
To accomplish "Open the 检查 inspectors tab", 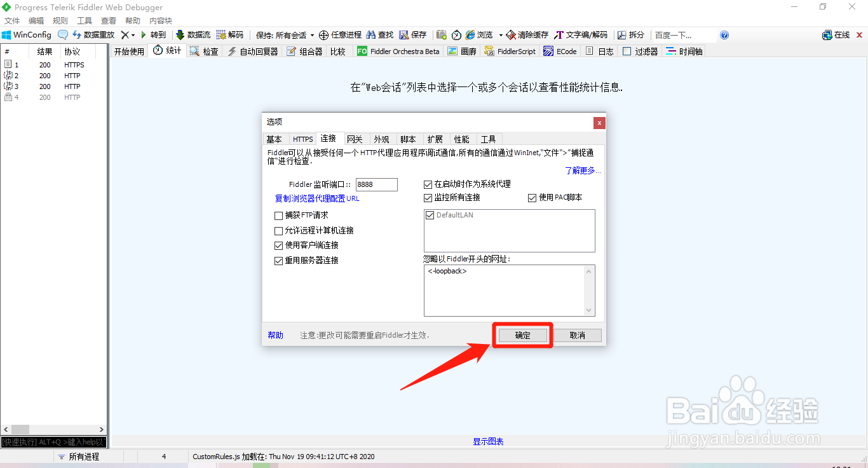I will [x=204, y=52].
